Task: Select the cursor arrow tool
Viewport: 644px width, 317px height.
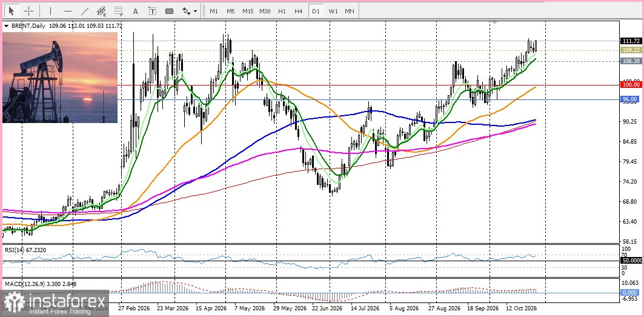Action: coord(11,11)
